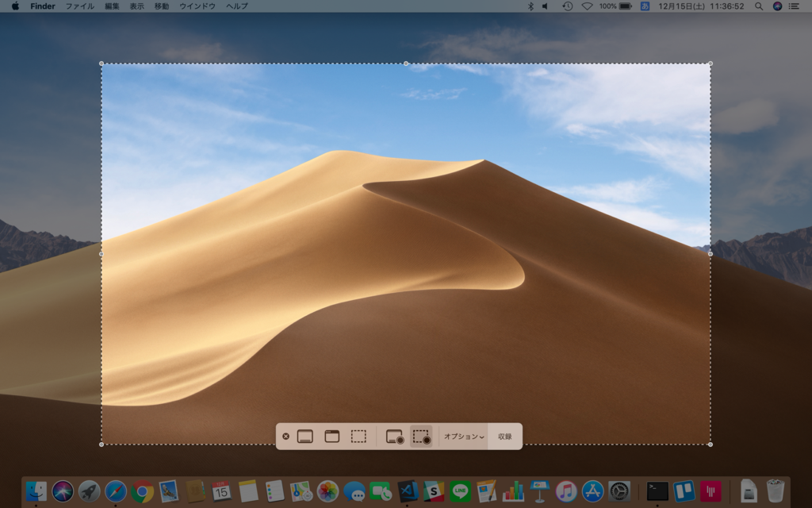812x508 pixels.
Task: Launch Visual Studio Code from the Dock
Action: [407, 491]
